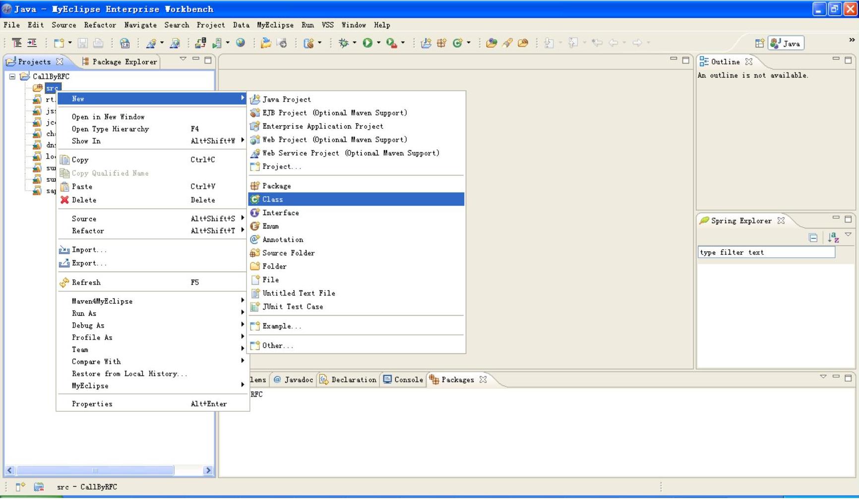
Task: Click the web browser globe toolbar icon
Action: (x=241, y=43)
